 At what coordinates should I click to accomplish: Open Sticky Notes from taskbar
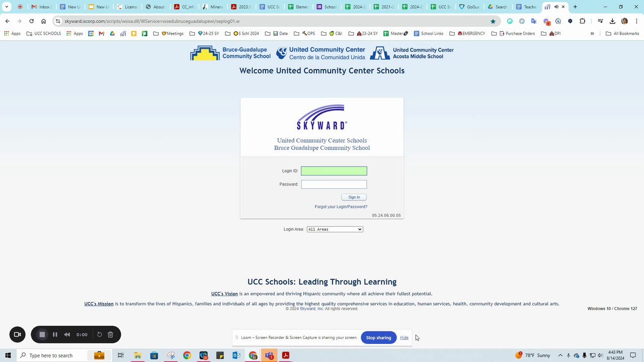[220, 355]
